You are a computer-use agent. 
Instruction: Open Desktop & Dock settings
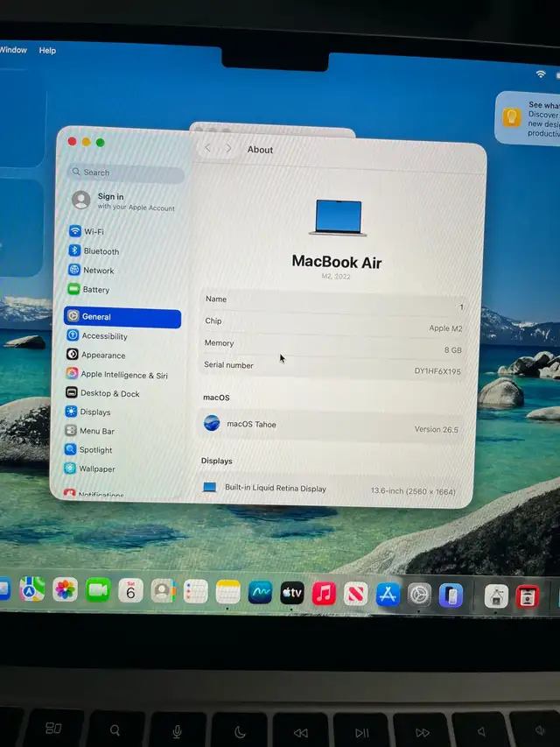102,393
